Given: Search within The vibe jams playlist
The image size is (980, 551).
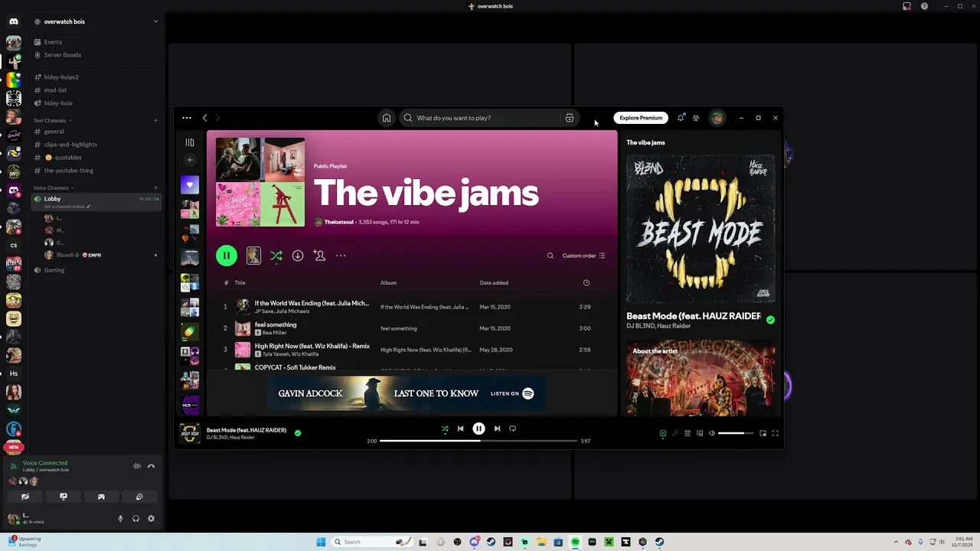Looking at the screenshot, I should [550, 256].
